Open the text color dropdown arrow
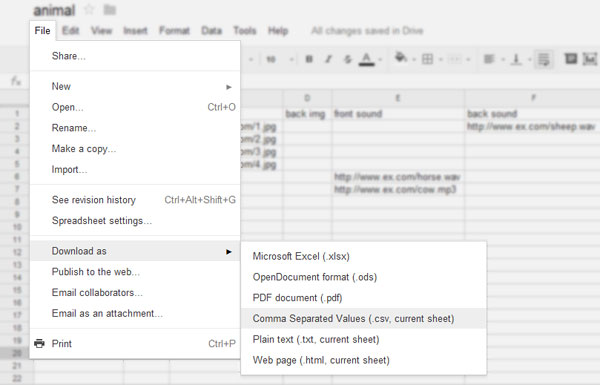 [380, 59]
